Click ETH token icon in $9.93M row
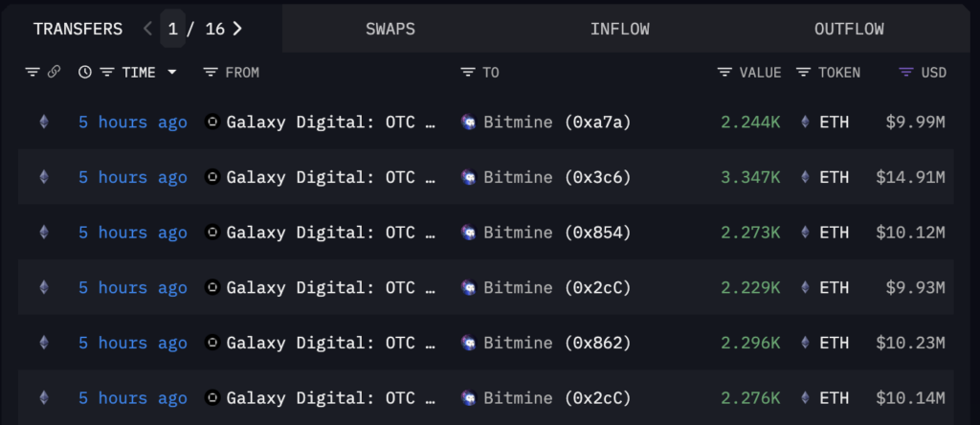 pos(806,287)
